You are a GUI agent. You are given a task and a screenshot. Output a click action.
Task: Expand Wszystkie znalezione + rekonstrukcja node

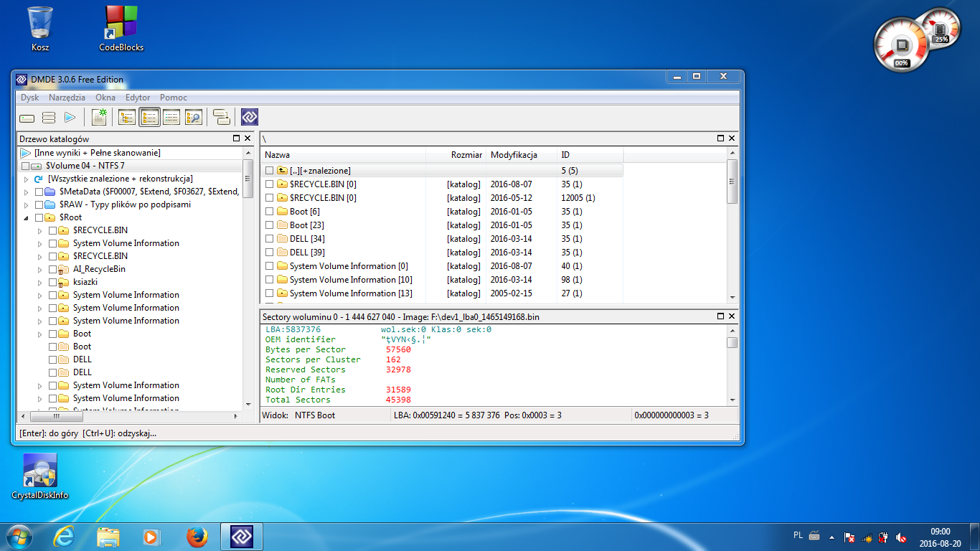(27, 179)
